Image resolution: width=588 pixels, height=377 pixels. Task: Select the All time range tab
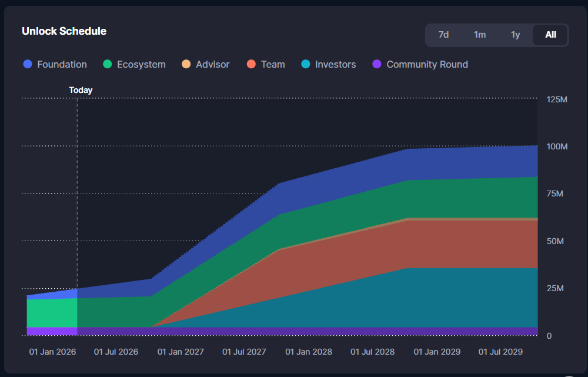550,35
